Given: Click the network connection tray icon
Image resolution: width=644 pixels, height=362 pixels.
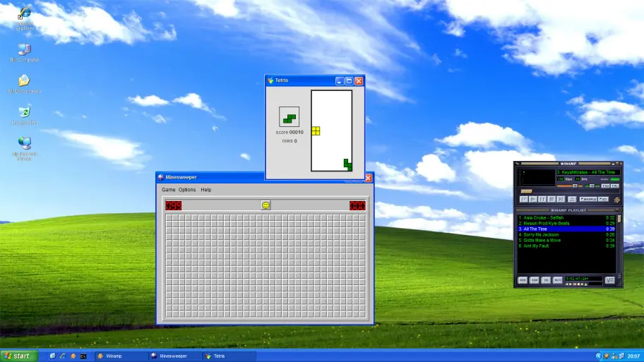Looking at the screenshot, I should pos(622,356).
